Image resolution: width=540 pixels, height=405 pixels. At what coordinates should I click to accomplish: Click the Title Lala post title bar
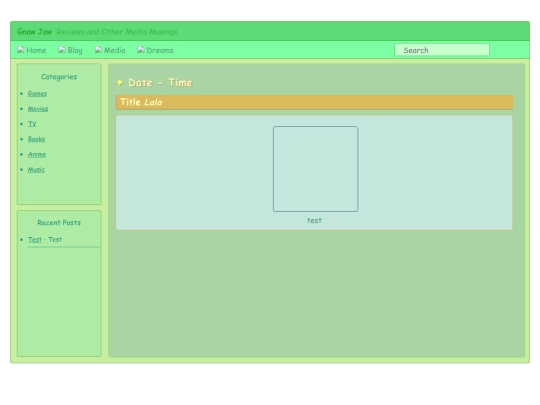point(314,102)
